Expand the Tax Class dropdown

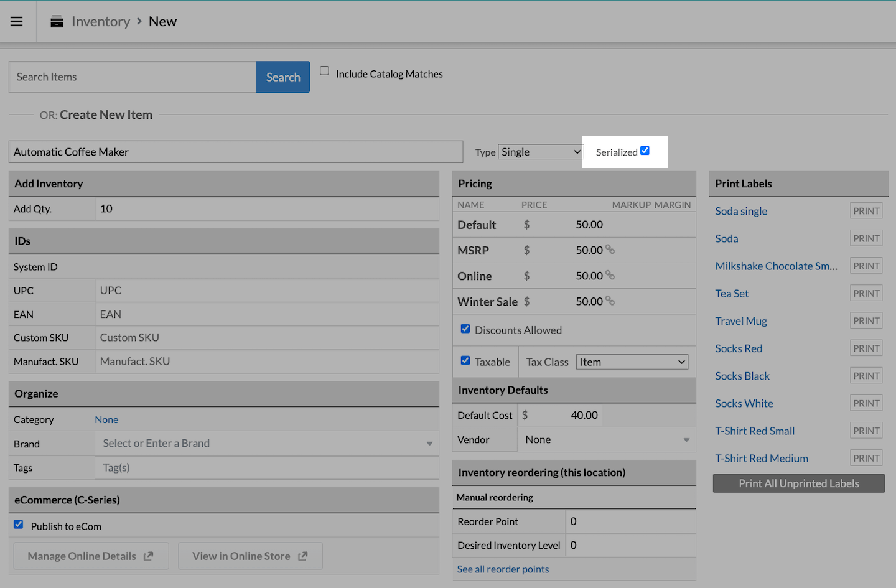coord(632,362)
